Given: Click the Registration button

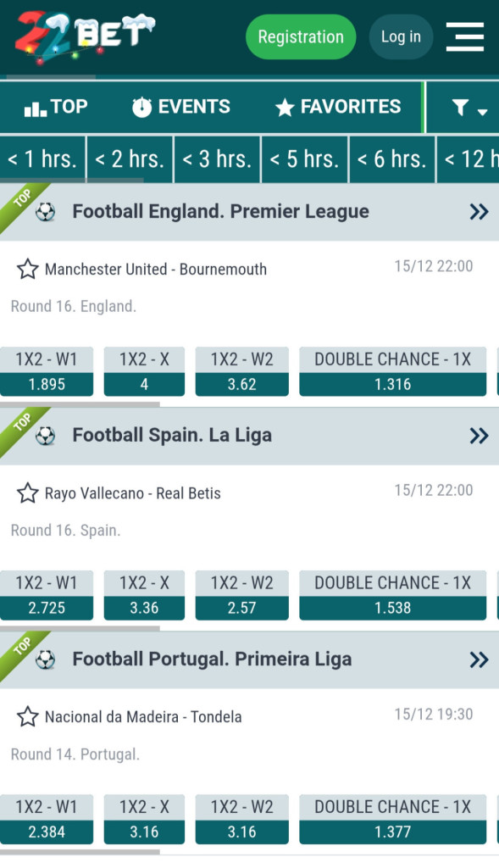Looking at the screenshot, I should [x=301, y=37].
